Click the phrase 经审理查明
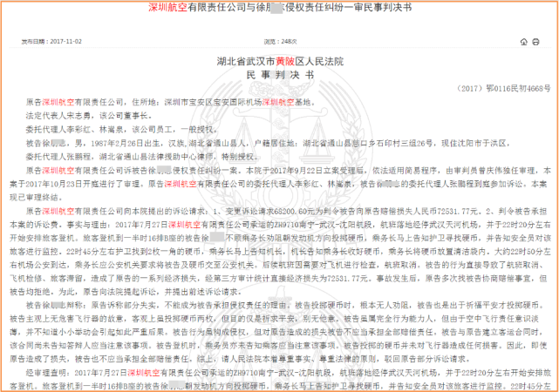The width and height of the screenshot is (559, 392). point(46,373)
